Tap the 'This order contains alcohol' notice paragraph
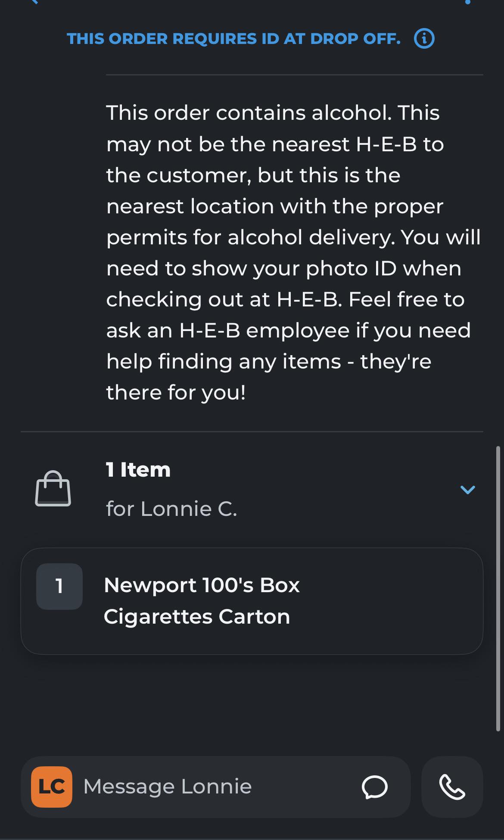Image resolution: width=504 pixels, height=840 pixels. point(293,253)
